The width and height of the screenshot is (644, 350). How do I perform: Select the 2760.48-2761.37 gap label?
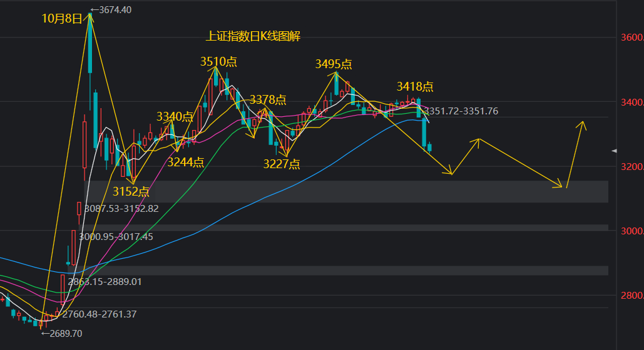tap(100, 314)
